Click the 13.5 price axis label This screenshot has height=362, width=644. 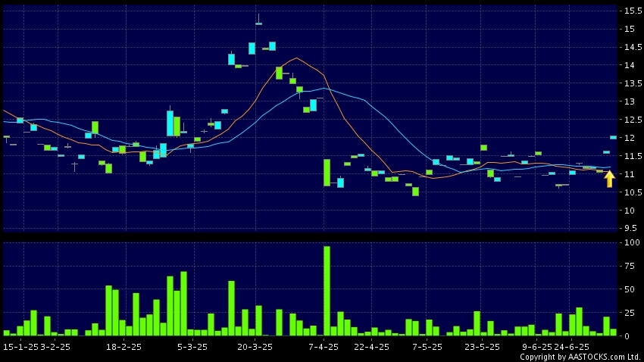[633, 83]
